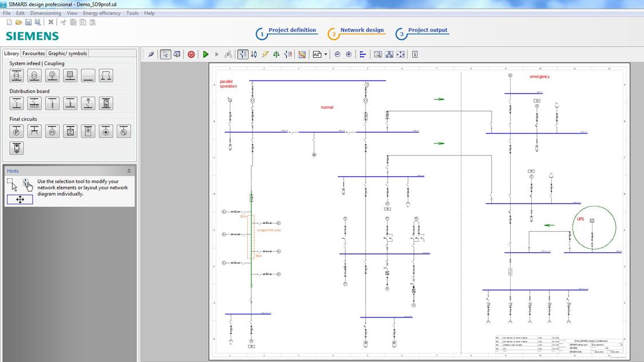
Task: Add distribution board with multiple outgoing feeders
Action: point(34,104)
